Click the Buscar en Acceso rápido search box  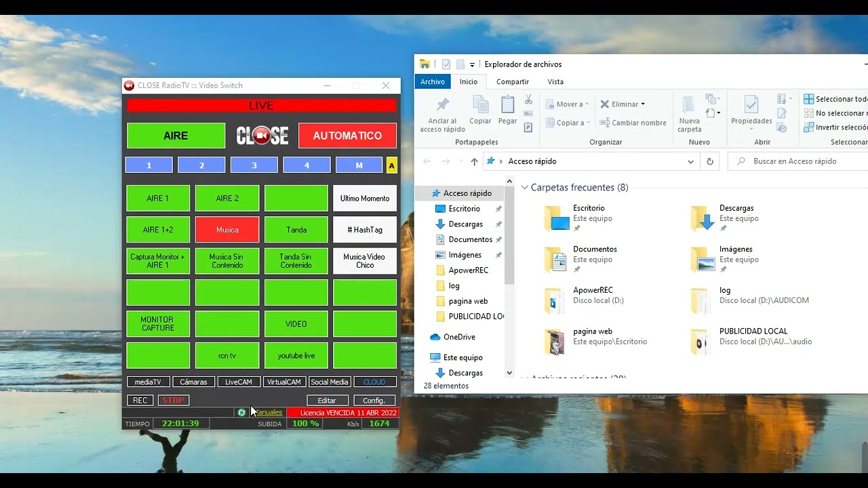click(x=797, y=161)
